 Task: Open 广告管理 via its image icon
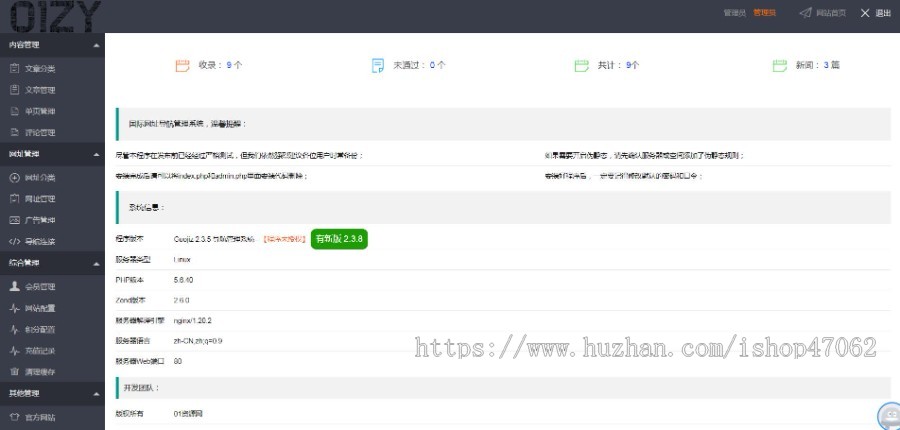[15, 220]
